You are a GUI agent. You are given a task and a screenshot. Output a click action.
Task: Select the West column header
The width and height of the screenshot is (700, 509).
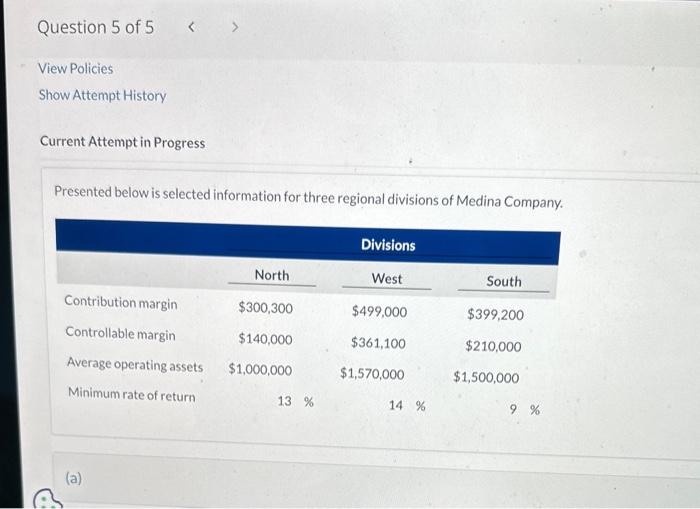coord(387,279)
